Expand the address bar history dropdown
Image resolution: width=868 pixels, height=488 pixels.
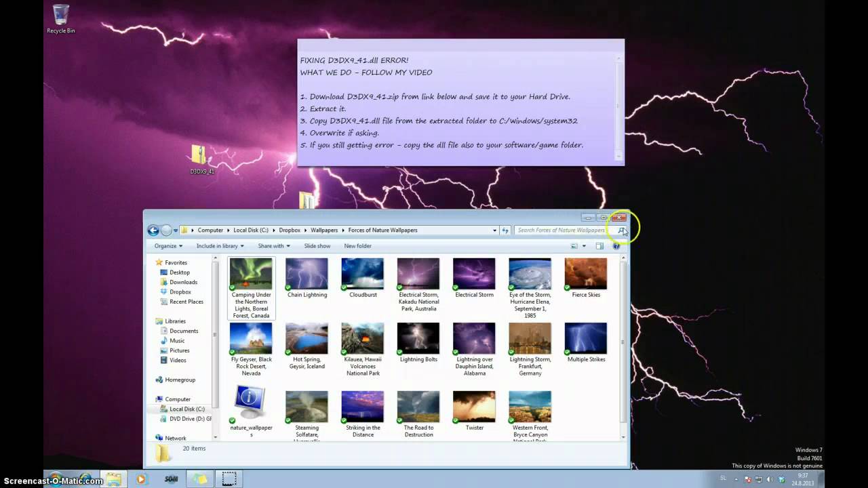494,230
